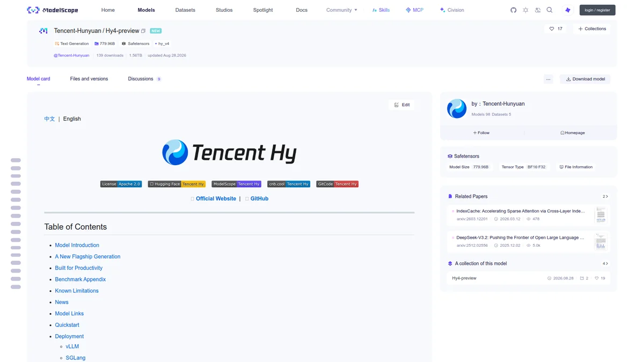Open the DeepSeek-V3.2 paper thumbnail
This screenshot has height=362, width=644.
pos(601,241)
